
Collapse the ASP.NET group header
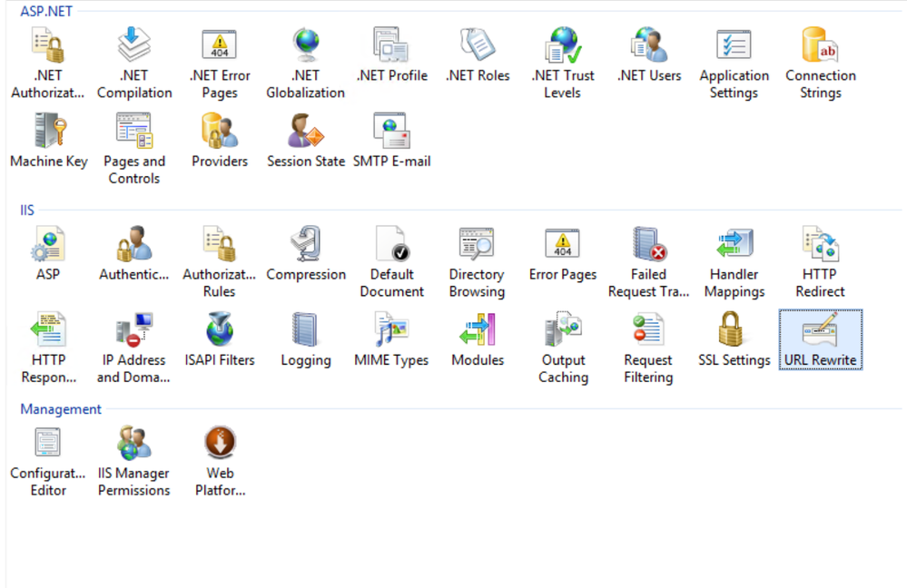[x=46, y=11]
